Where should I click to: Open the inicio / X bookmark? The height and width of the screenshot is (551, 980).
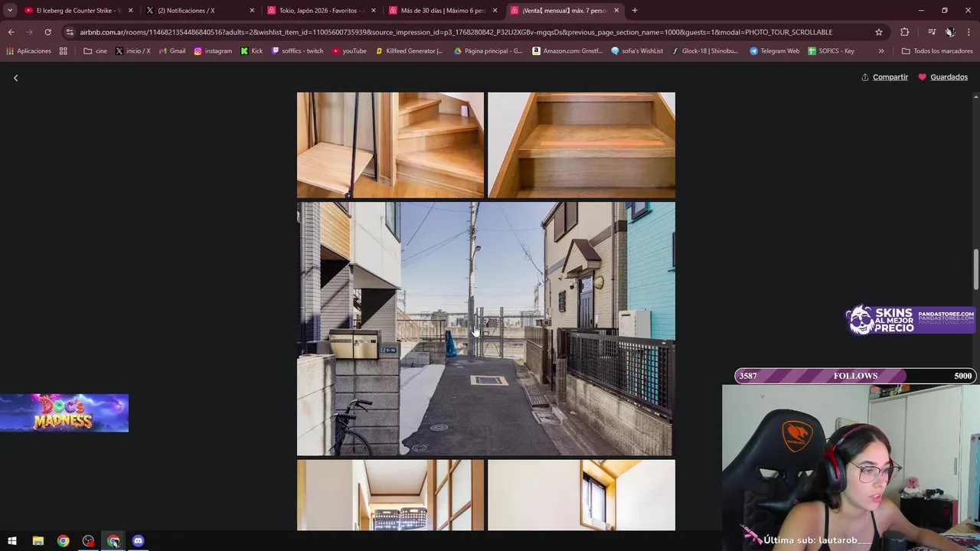(x=132, y=51)
